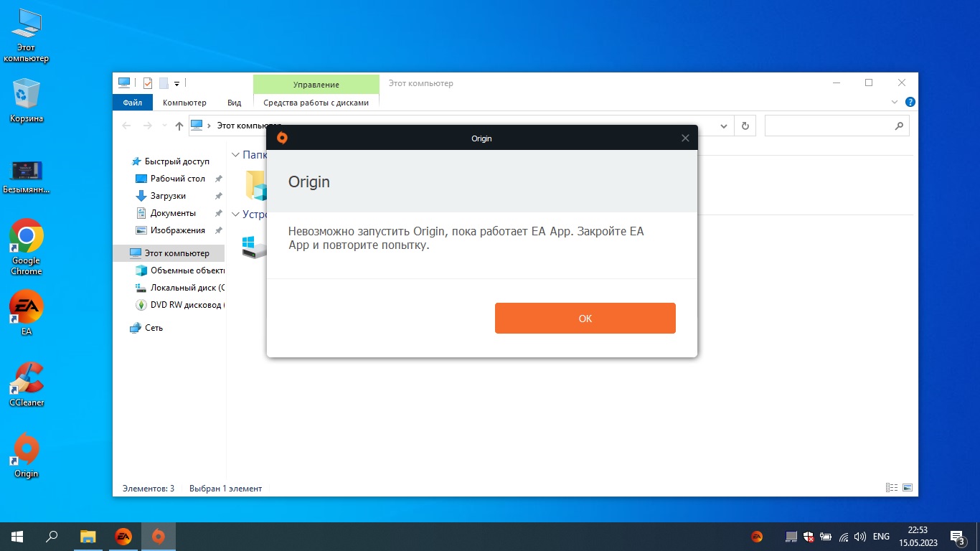Collapse the Папки group chevron
This screenshot has width=980, height=551.
[235, 154]
